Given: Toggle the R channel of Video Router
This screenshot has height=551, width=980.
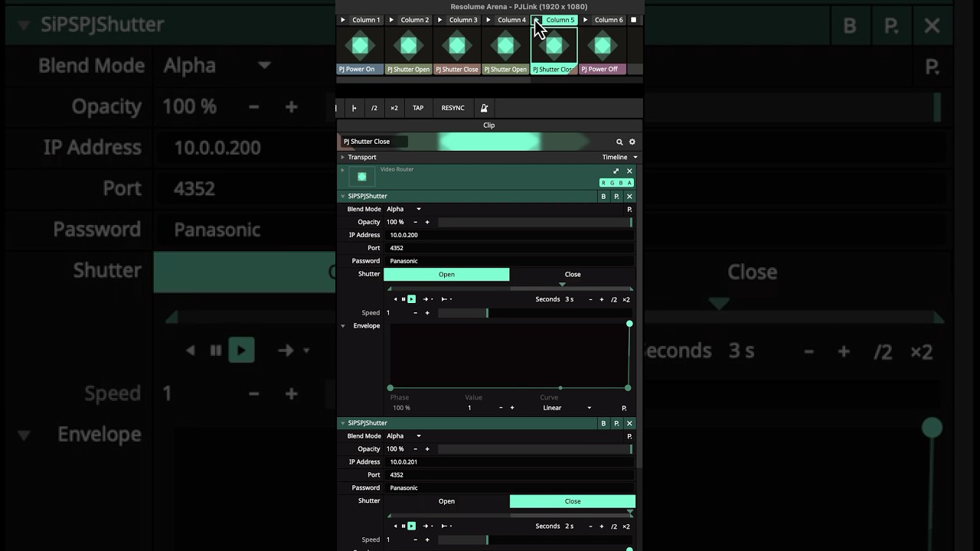Looking at the screenshot, I should click(x=603, y=183).
